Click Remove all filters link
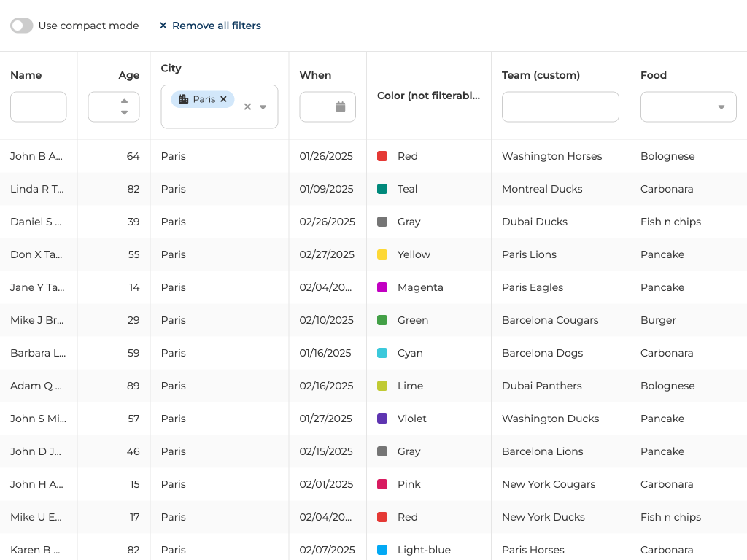Image resolution: width=747 pixels, height=560 pixels. point(210,26)
